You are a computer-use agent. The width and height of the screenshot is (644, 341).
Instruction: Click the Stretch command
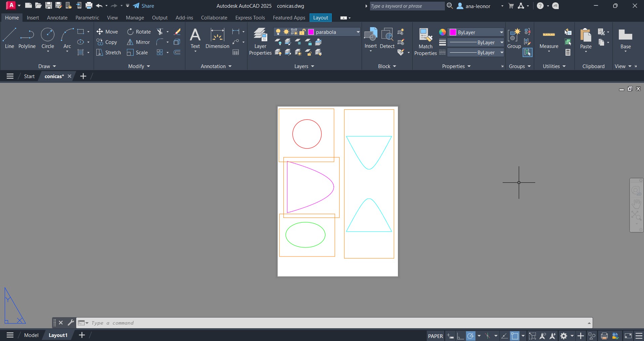pyautogui.click(x=108, y=53)
